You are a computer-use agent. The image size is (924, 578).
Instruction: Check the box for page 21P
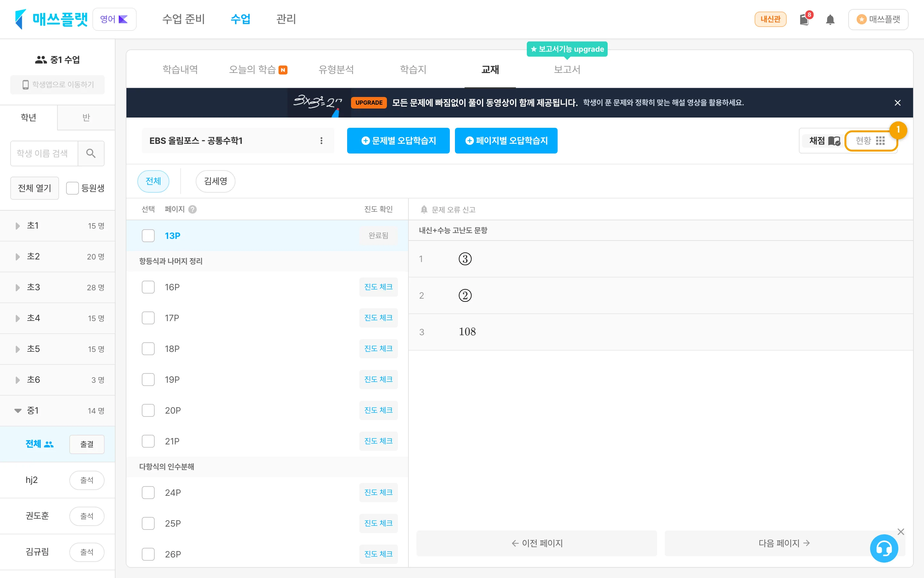(x=148, y=441)
